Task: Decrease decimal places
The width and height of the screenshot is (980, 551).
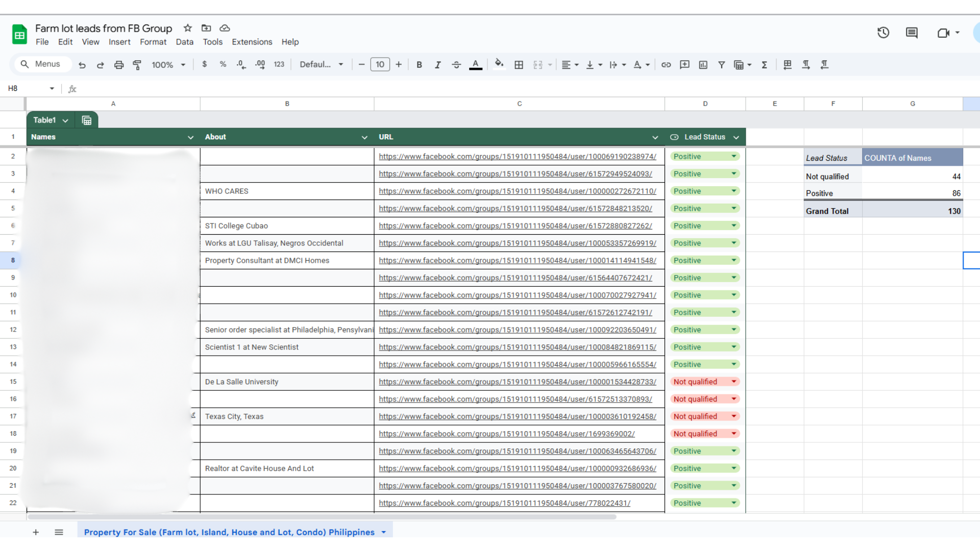Action: coord(241,65)
